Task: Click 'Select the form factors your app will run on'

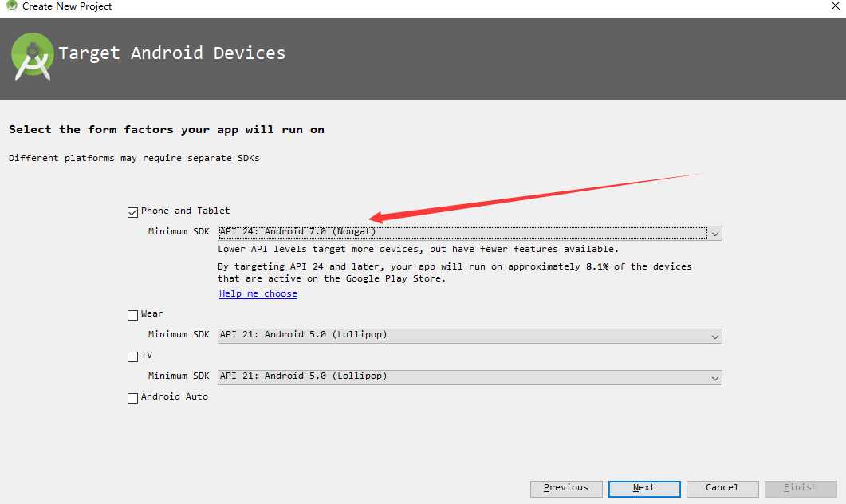Action: tap(166, 129)
